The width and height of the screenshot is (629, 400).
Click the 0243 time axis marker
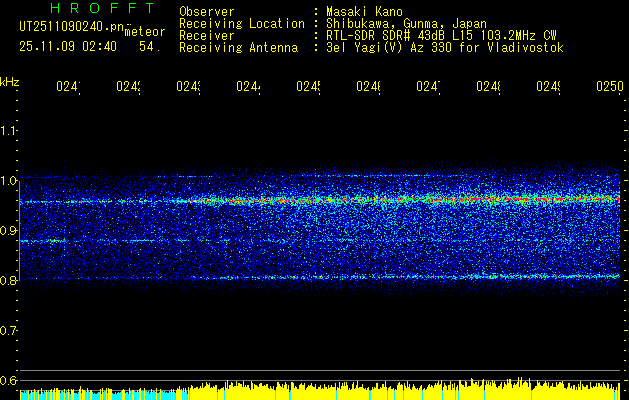(189, 87)
